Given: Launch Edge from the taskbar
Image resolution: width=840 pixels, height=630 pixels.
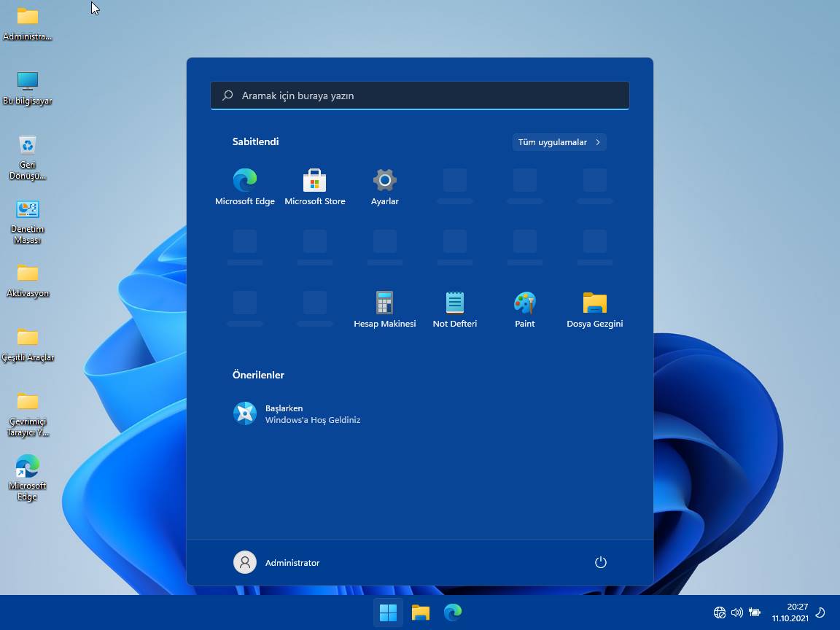Looking at the screenshot, I should [x=453, y=612].
